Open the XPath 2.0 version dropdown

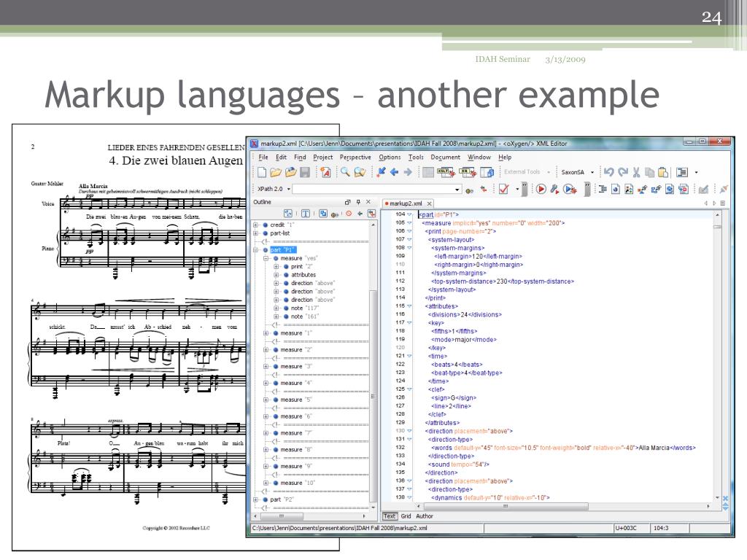click(x=290, y=189)
